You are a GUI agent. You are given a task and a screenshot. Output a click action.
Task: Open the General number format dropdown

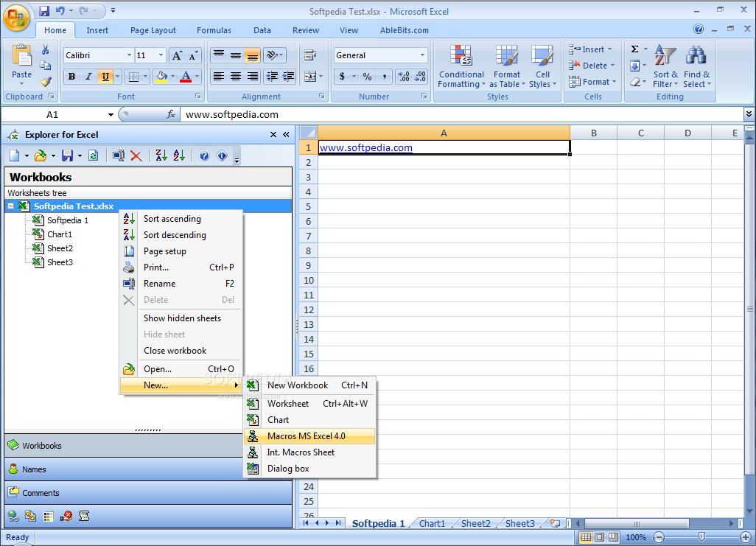pos(422,55)
